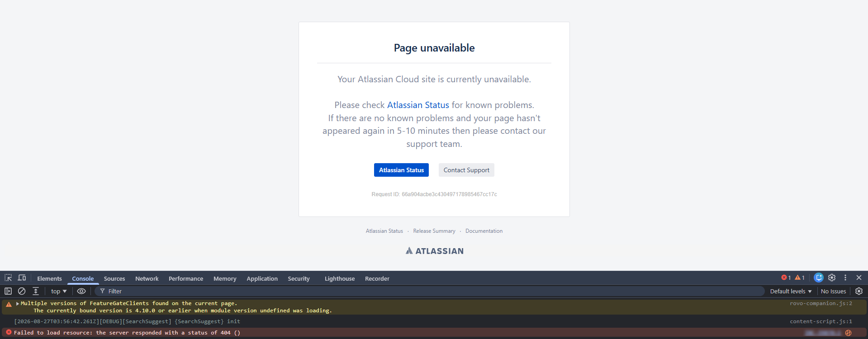Open the Documentation footer link

coord(484,231)
